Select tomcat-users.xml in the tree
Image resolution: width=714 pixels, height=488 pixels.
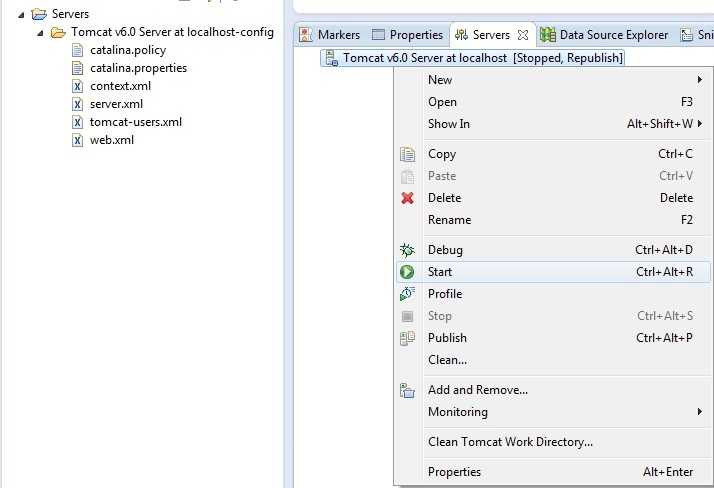[136, 122]
